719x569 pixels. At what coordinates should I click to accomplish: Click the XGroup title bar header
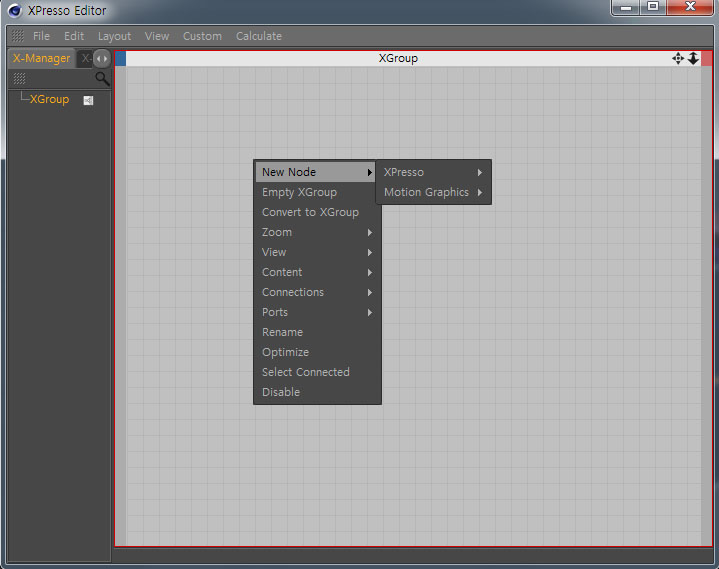pos(398,58)
